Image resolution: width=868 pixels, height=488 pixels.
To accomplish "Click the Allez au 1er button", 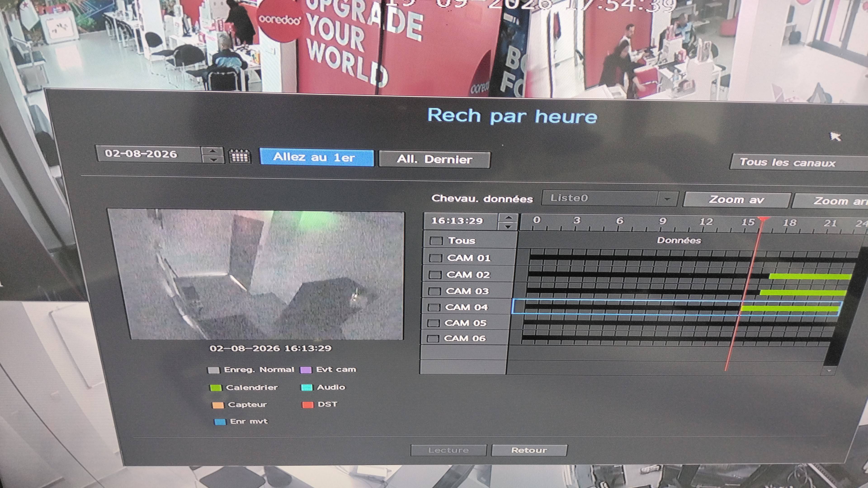I will (x=316, y=157).
